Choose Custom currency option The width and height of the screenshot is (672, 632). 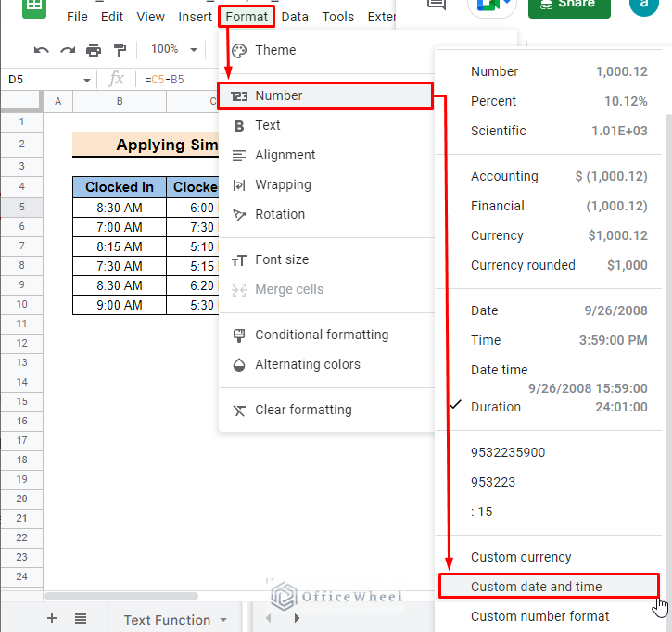549,557
